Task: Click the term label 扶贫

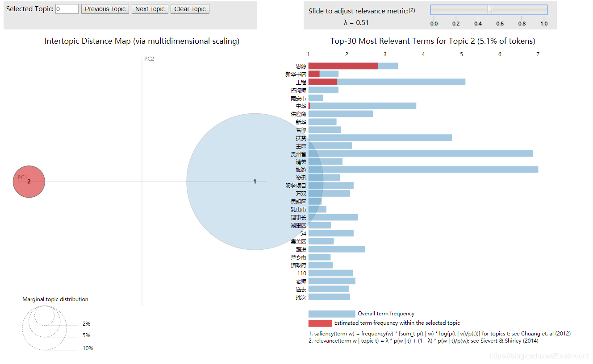Action: click(301, 138)
